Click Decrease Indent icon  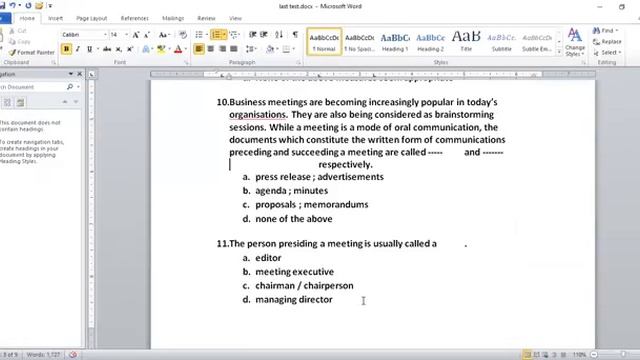[x=253, y=35]
